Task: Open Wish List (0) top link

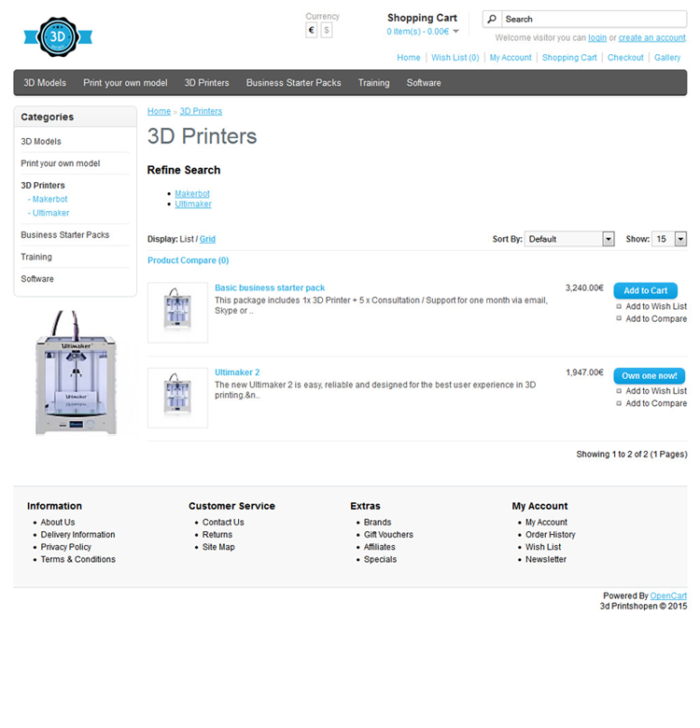Action: coord(455,58)
